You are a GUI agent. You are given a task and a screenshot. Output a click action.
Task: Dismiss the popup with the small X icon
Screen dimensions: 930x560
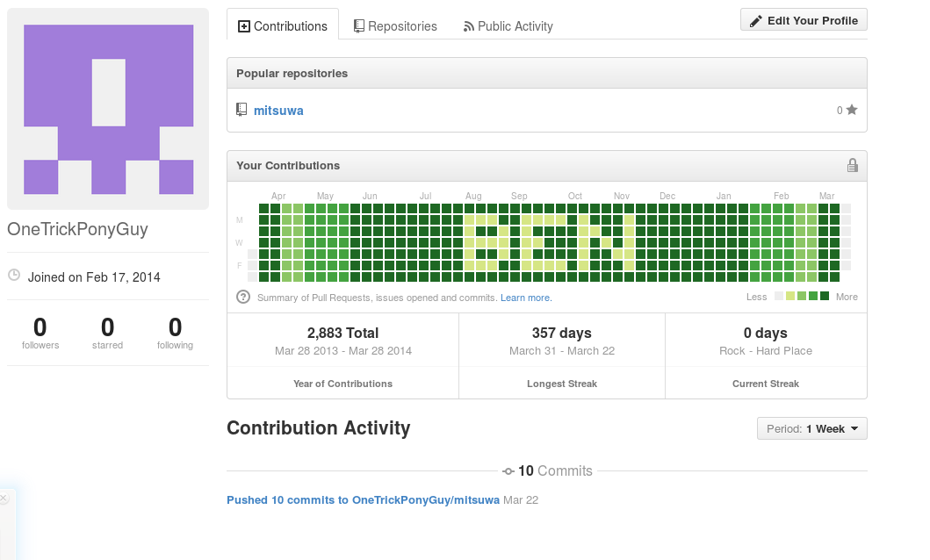click(3, 499)
